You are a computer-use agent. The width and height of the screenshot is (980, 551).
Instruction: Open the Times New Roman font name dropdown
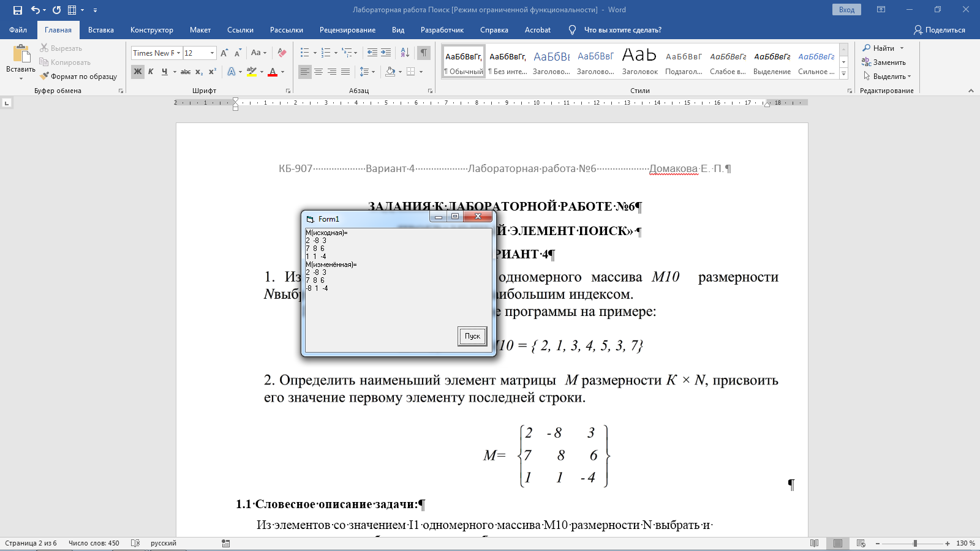click(178, 53)
